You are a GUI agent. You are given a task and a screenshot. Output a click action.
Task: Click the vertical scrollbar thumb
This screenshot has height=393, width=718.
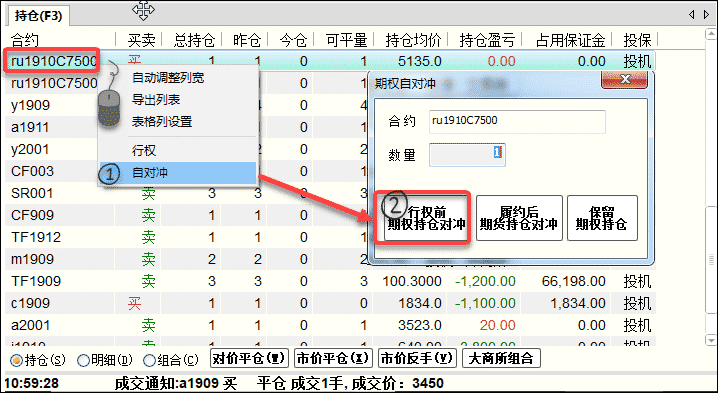(711, 260)
